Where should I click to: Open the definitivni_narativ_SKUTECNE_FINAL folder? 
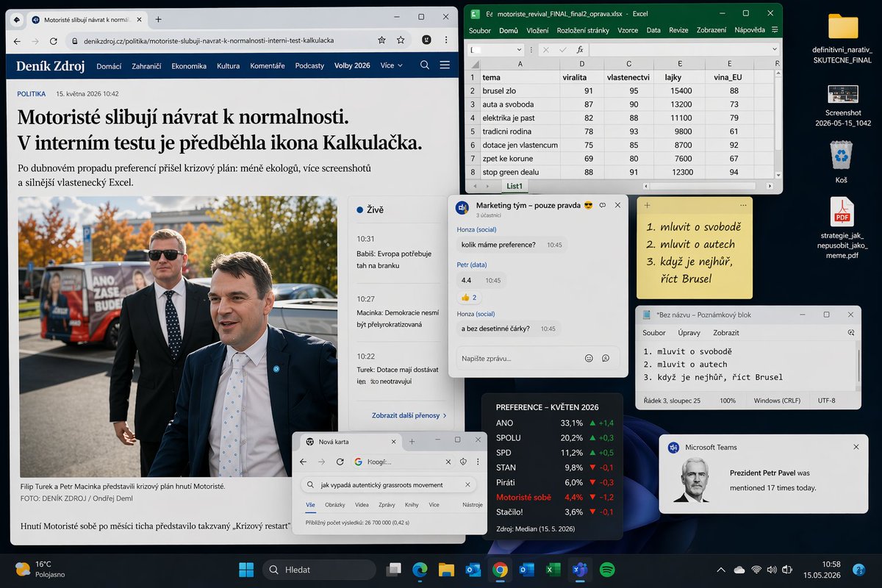click(842, 37)
